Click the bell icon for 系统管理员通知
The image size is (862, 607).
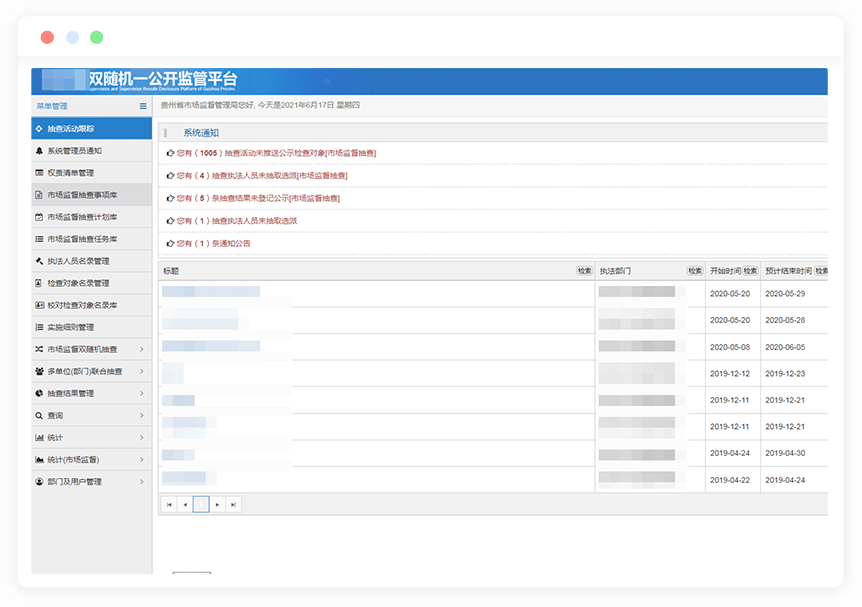tap(39, 151)
